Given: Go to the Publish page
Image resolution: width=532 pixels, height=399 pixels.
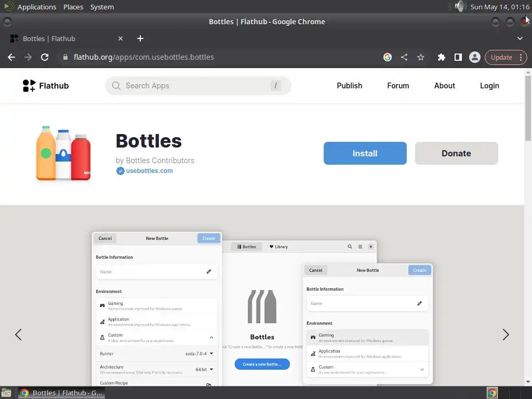Looking at the screenshot, I should [x=350, y=86].
